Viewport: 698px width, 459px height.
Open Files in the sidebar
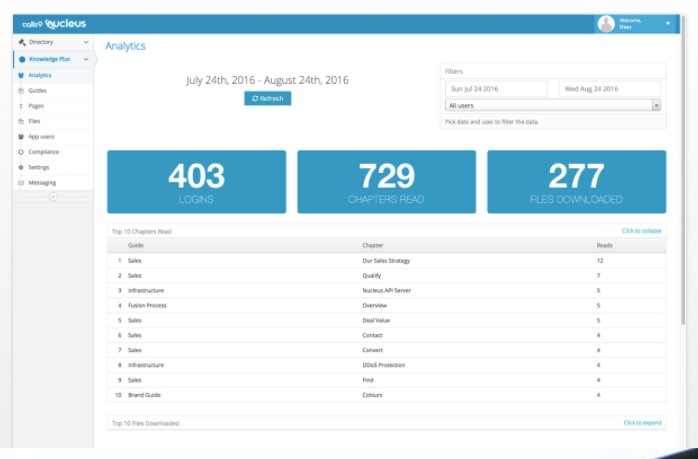tap(53, 121)
